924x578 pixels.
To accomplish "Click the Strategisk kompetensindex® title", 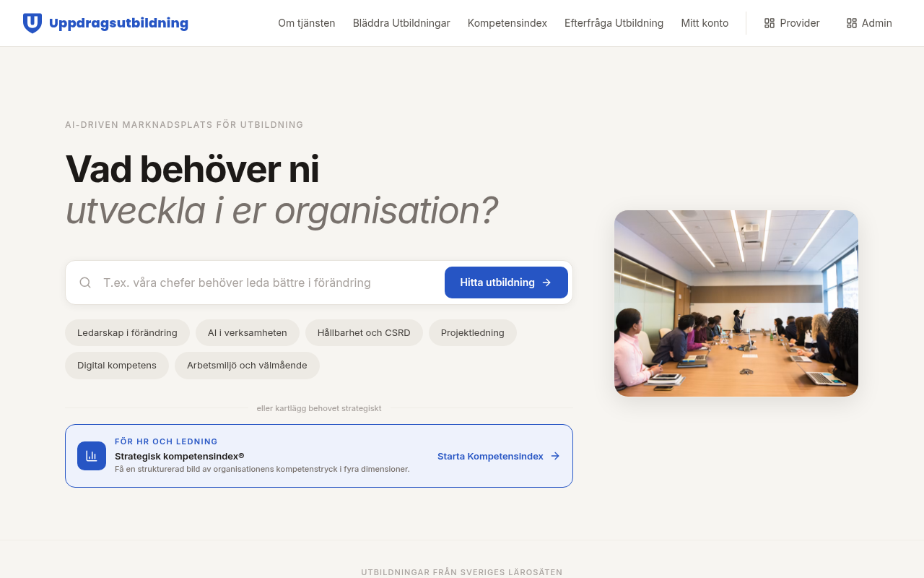I will 180,456.
